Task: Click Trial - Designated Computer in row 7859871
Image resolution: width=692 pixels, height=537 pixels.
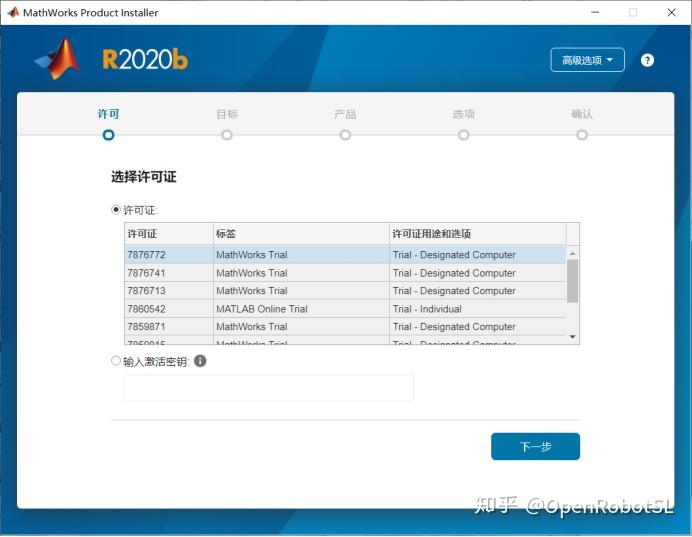Action: (454, 327)
